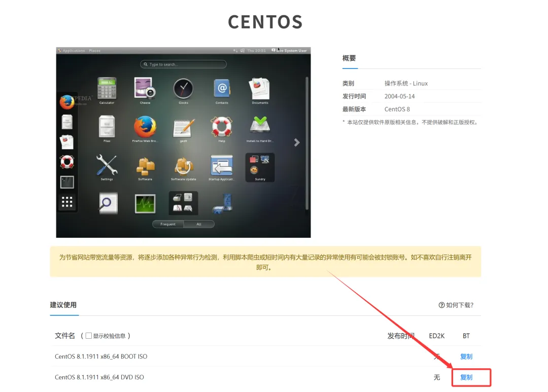Click the Thu 10:51 clock
Image resolution: width=548 pixels, height=392 pixels.
pyautogui.click(x=256, y=51)
